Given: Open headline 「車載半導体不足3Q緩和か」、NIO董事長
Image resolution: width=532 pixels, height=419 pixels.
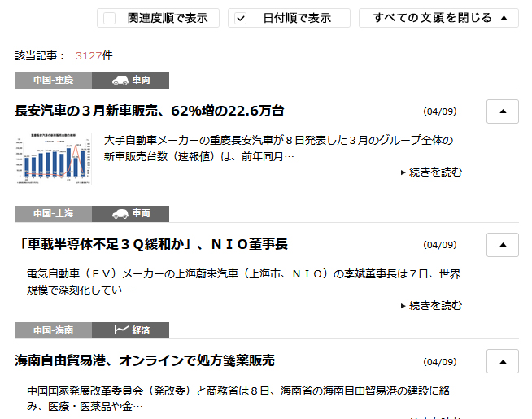Looking at the screenshot, I should tap(153, 244).
